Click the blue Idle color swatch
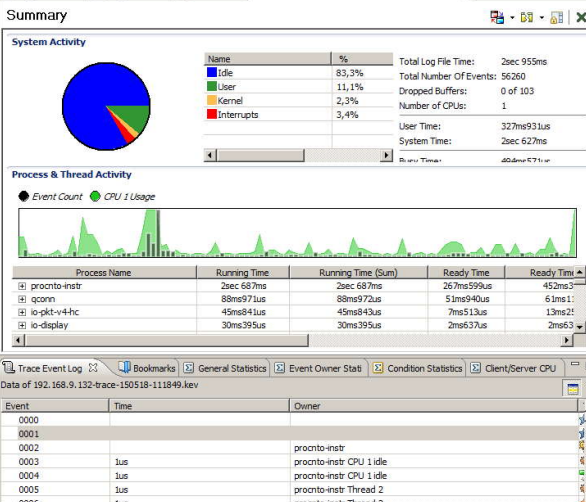The image size is (586, 502). (212, 72)
